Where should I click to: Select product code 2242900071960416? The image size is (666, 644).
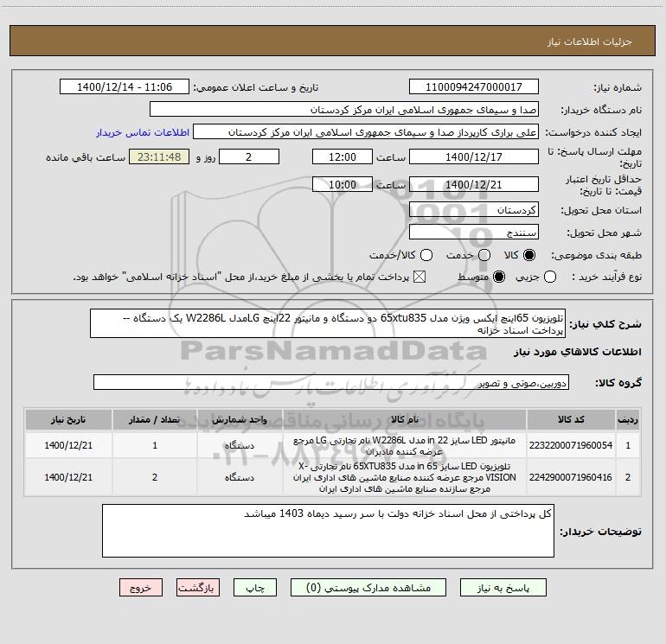pyautogui.click(x=571, y=477)
